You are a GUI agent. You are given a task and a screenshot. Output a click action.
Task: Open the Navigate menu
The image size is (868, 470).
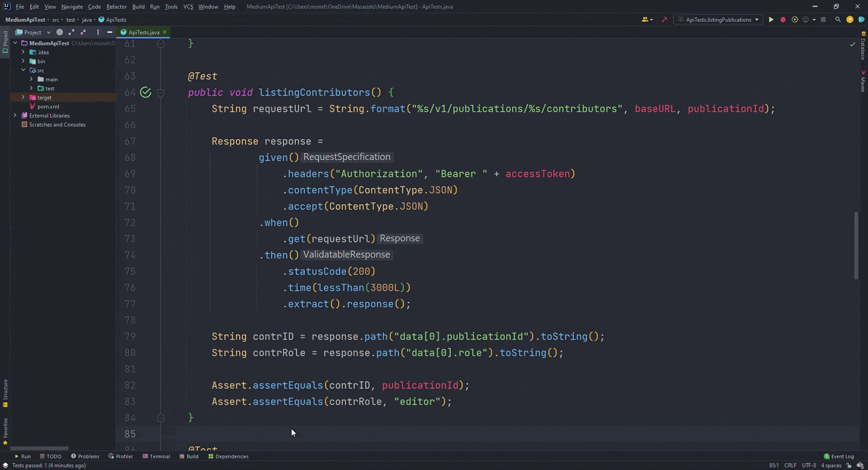[x=72, y=7]
